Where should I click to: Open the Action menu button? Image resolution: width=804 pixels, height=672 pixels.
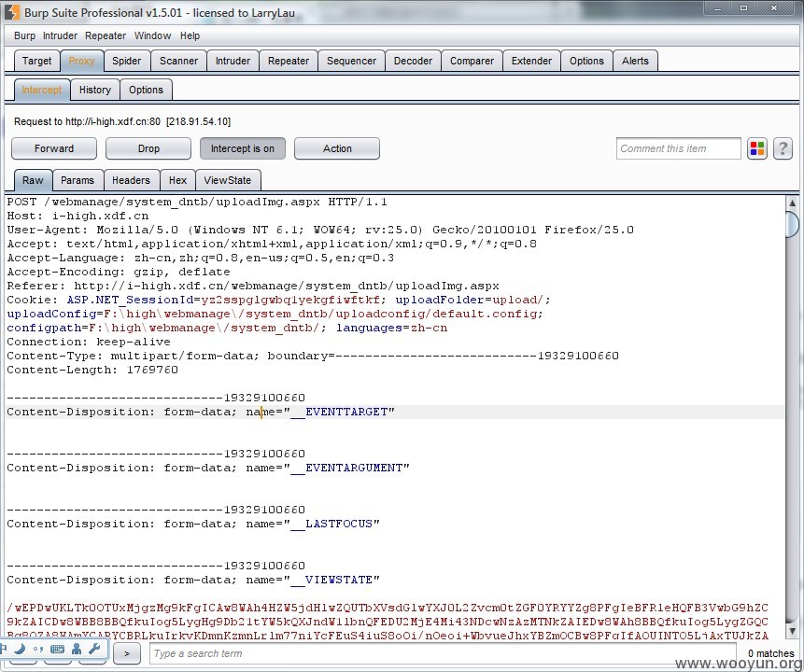337,148
